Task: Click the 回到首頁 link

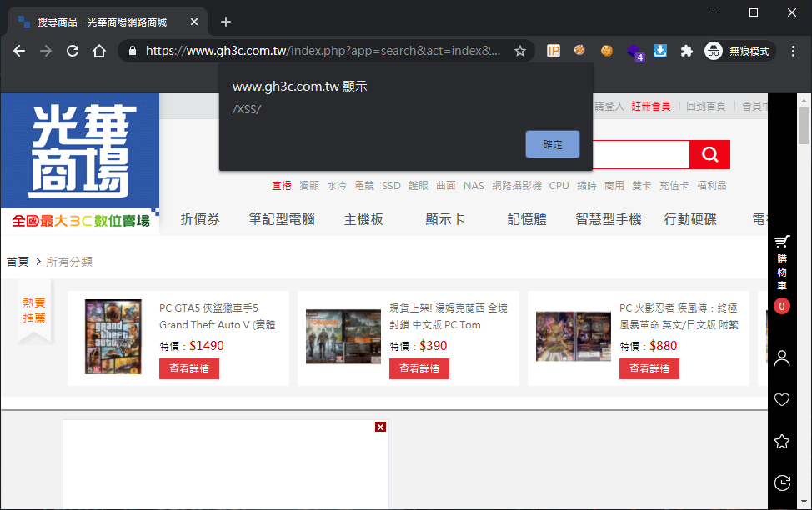Action: [706, 106]
